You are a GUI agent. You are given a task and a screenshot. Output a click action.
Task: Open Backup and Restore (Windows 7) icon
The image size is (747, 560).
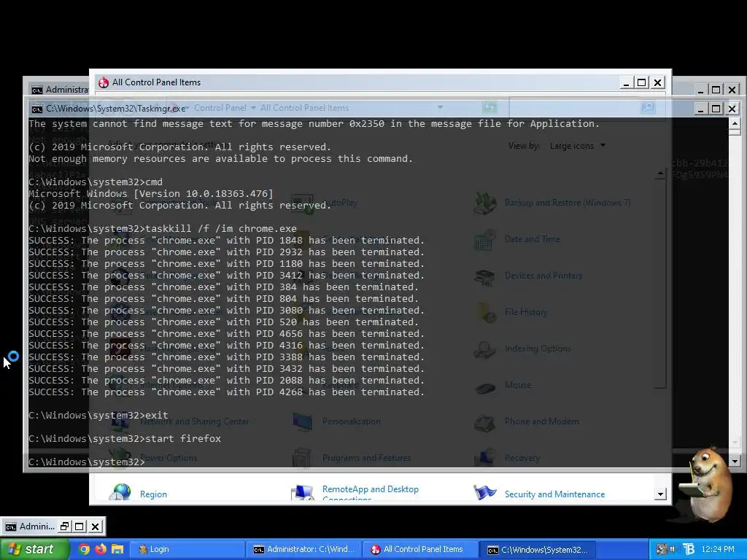(x=485, y=203)
